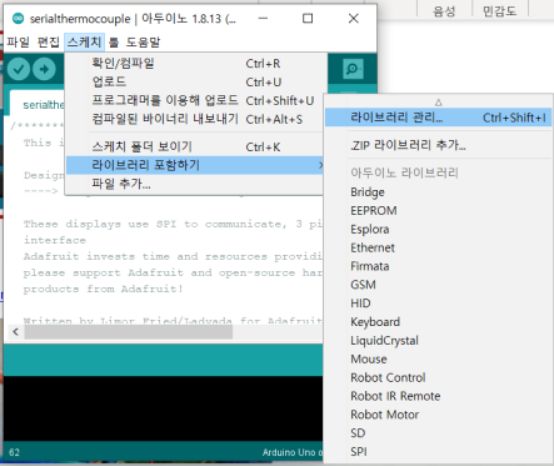Click the Verify checkmark toolbar icon

pyautogui.click(x=18, y=69)
